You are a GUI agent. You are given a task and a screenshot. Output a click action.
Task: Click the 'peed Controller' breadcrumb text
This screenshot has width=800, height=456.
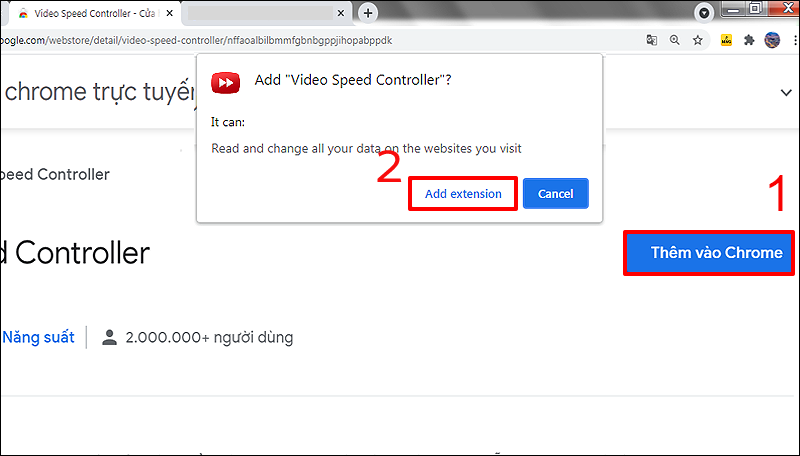coord(55,174)
